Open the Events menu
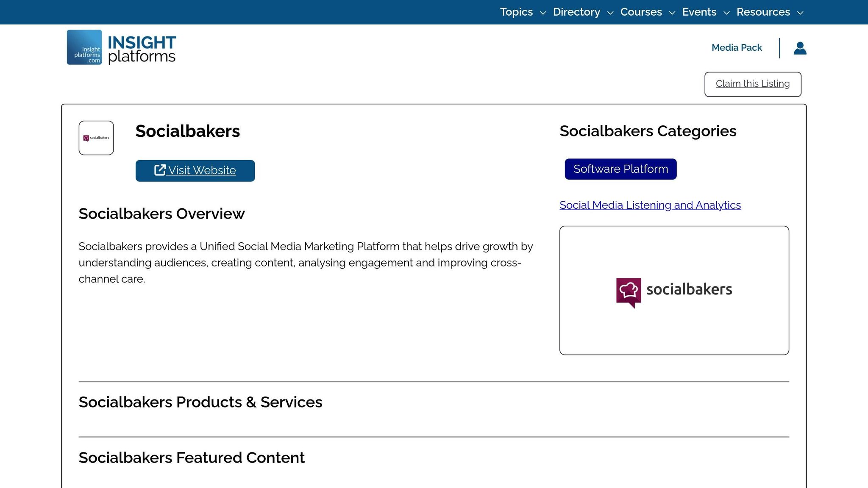The image size is (868, 488). [699, 12]
